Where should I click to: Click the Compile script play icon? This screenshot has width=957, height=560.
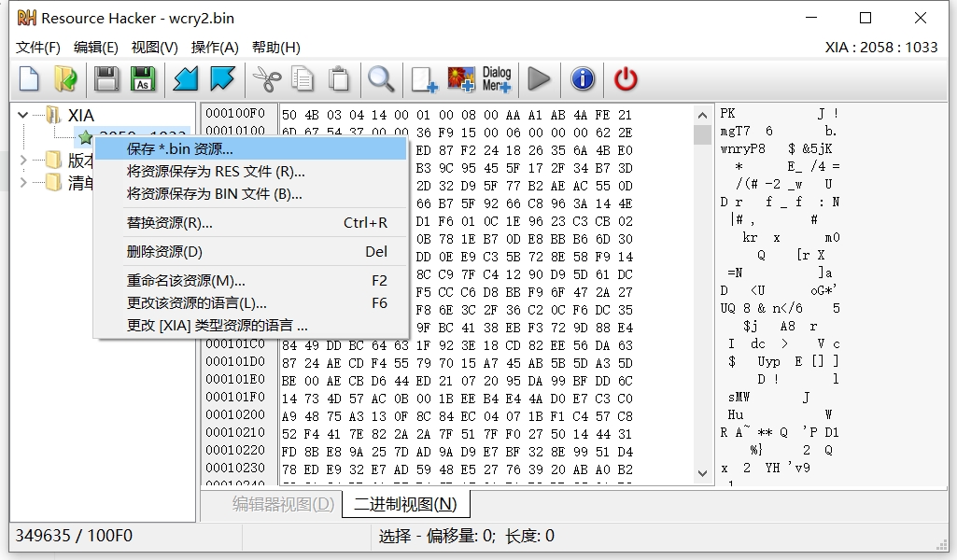point(539,79)
